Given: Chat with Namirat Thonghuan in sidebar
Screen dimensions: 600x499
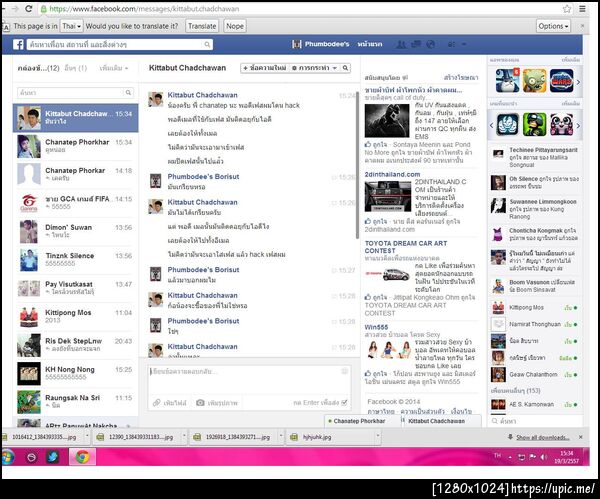Looking at the screenshot, I should 535,324.
